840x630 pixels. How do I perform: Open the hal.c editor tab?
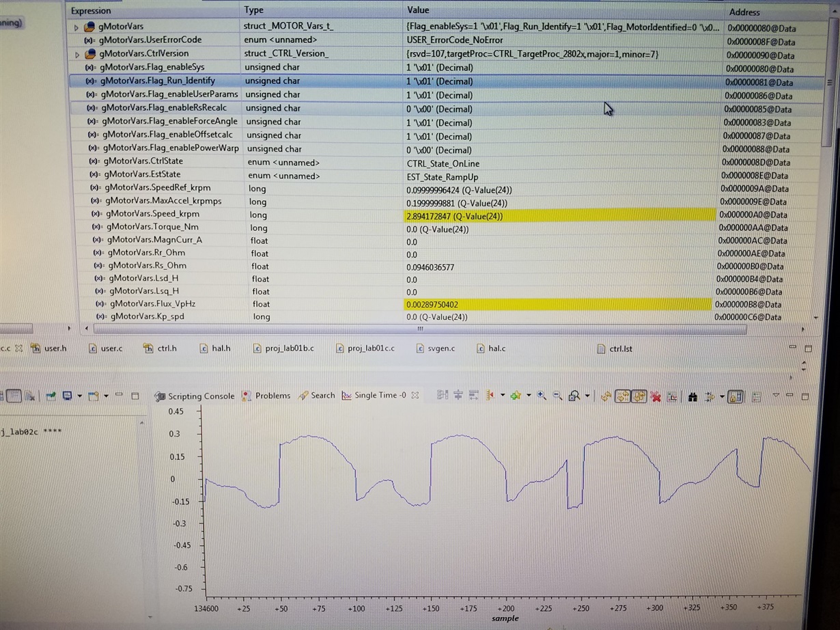[491, 348]
